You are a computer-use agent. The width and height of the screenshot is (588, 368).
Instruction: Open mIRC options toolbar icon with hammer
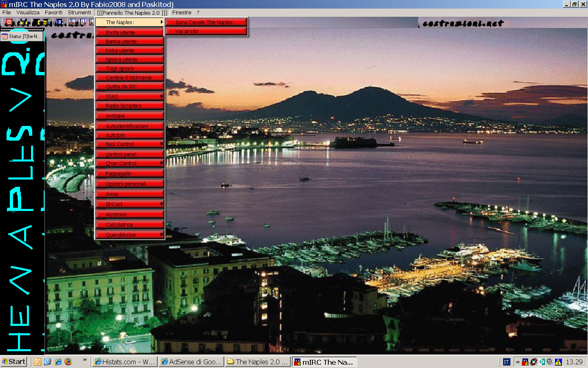(23, 22)
